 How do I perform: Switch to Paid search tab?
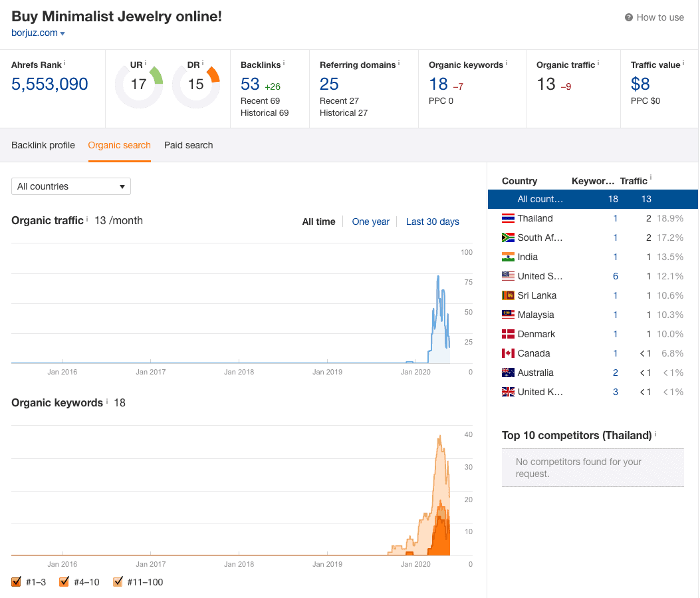[188, 145]
